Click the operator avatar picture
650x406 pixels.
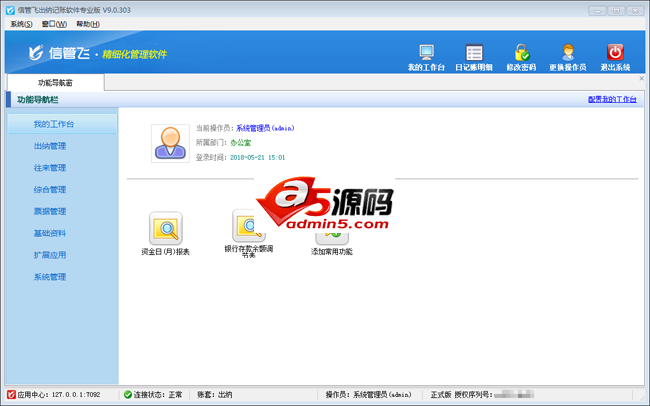click(x=170, y=143)
